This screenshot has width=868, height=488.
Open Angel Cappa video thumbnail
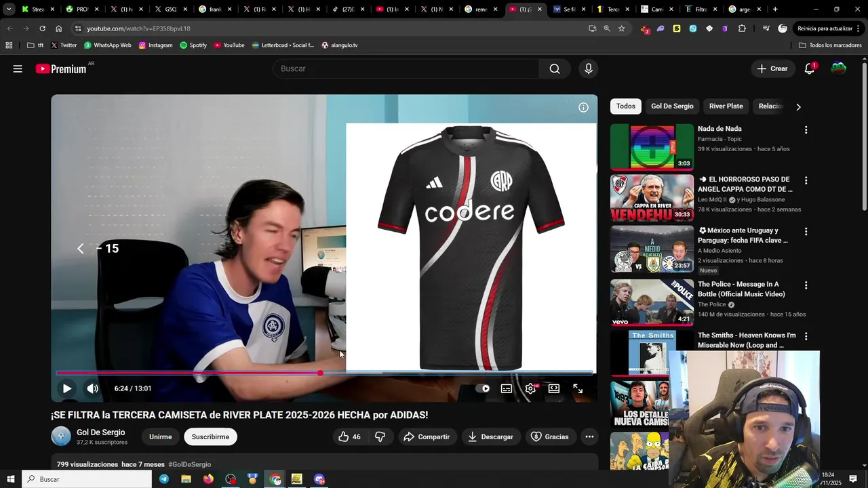click(x=652, y=198)
